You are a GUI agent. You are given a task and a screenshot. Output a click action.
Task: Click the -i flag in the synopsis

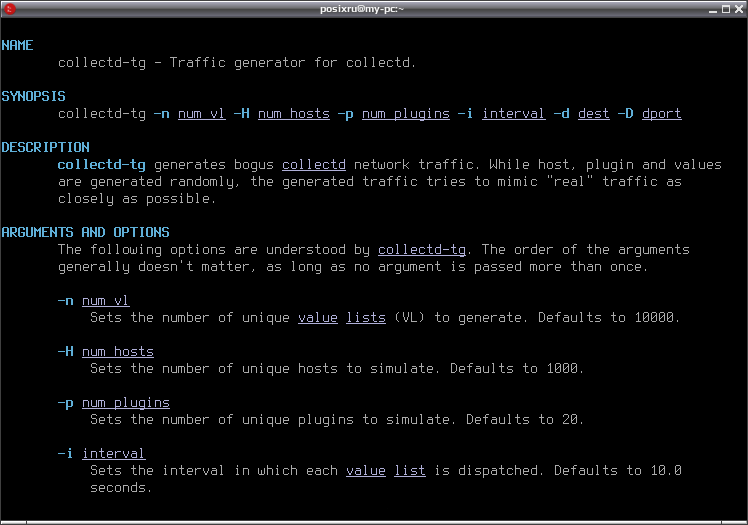(x=466, y=114)
